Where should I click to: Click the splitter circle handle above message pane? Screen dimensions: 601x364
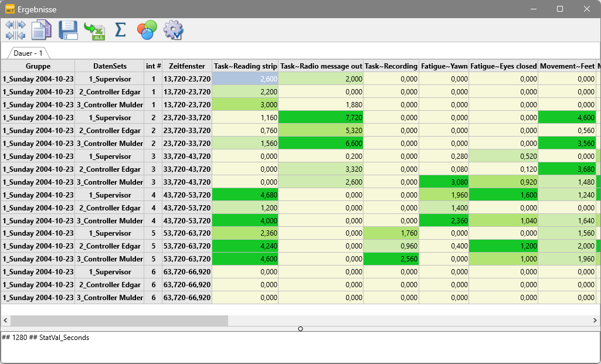point(300,329)
